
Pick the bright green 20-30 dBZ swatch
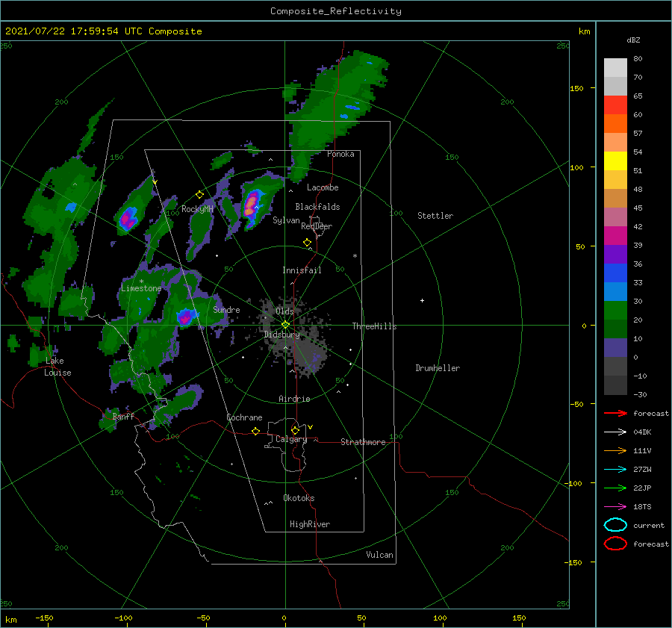click(615, 311)
